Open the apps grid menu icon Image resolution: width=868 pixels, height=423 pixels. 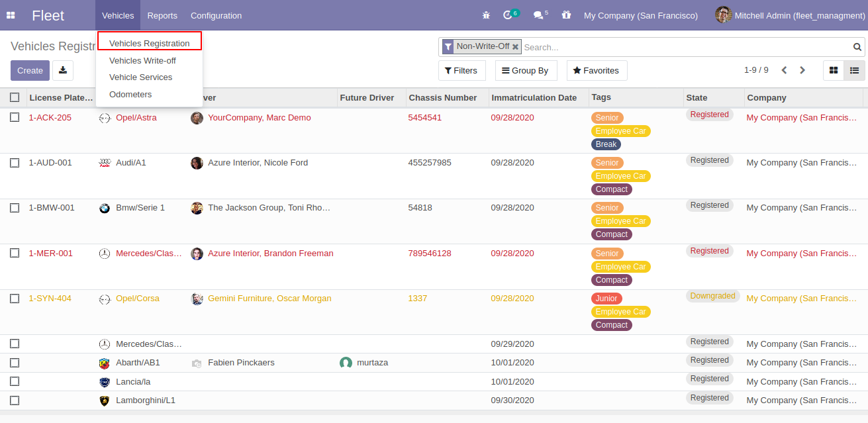[11, 15]
